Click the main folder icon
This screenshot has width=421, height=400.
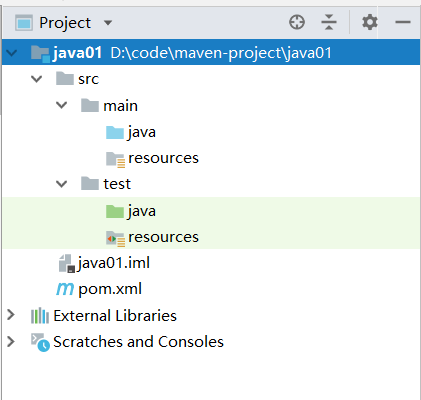point(90,105)
